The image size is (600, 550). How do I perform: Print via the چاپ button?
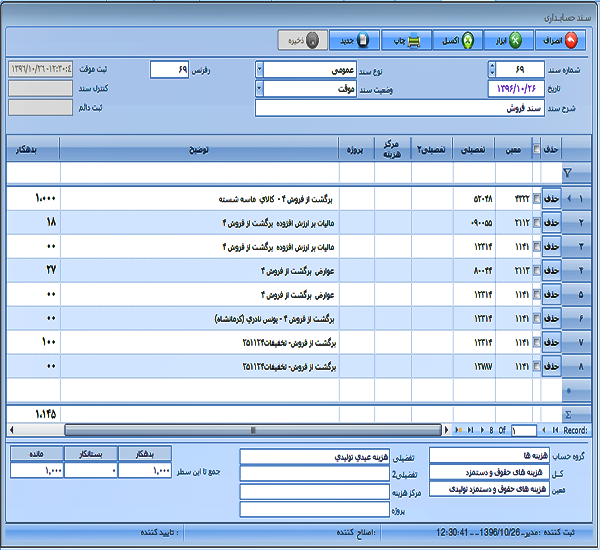(x=406, y=40)
